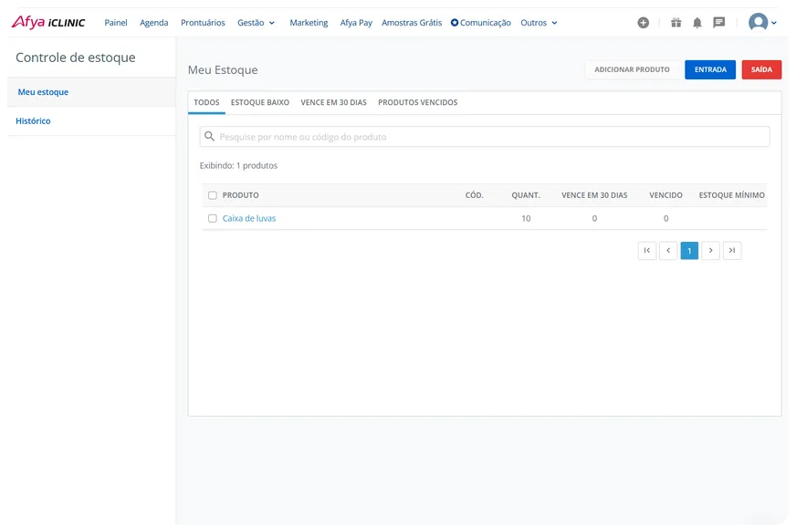Viewport: 796px width, 532px height.
Task: Expand the profile menu chevron
Action: tap(774, 23)
